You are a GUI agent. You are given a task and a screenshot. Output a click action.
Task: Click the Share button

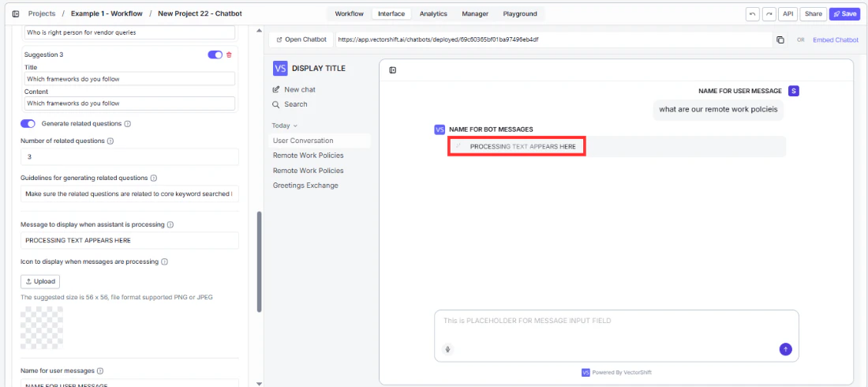(814, 14)
